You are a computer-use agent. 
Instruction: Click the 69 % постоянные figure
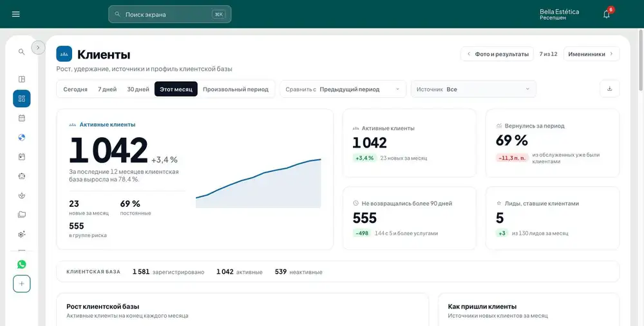coord(135,207)
